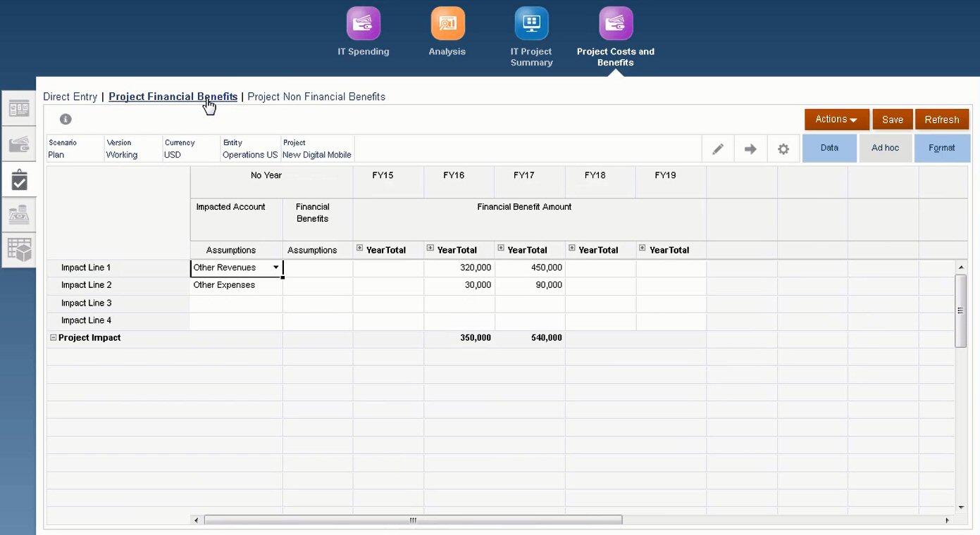Open the IT Spending workspace icon
This screenshot has width=980, height=535.
363,23
